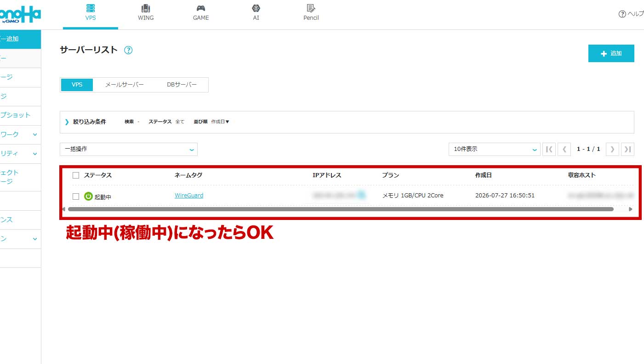Jump to the last results page

point(627,149)
